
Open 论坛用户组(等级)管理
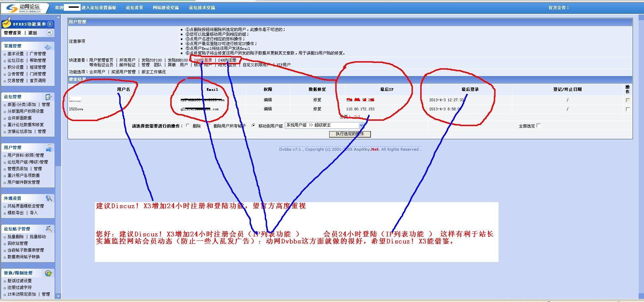pyautogui.click(x=28, y=162)
